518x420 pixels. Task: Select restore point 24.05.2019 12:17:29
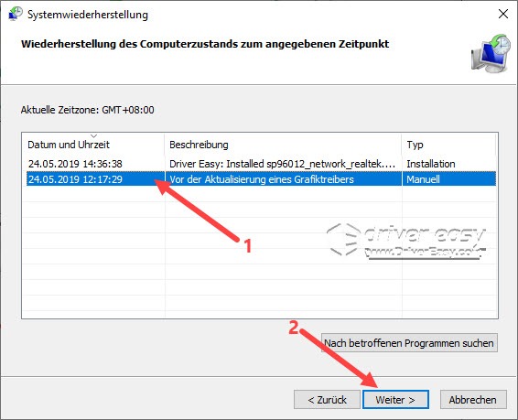(x=75, y=179)
